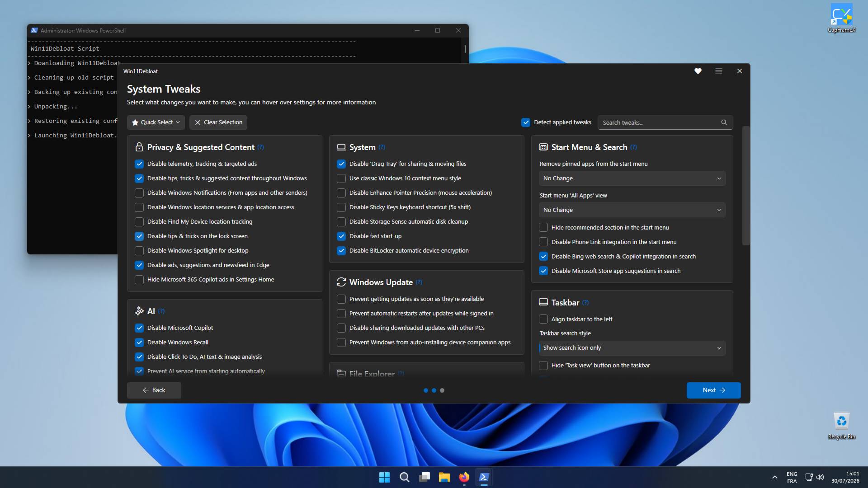Click the PowerShell window scrollbar thumb

coord(465,49)
